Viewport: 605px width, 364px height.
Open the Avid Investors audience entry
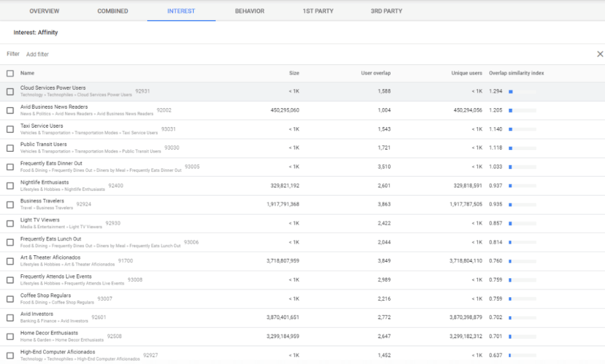click(x=37, y=314)
